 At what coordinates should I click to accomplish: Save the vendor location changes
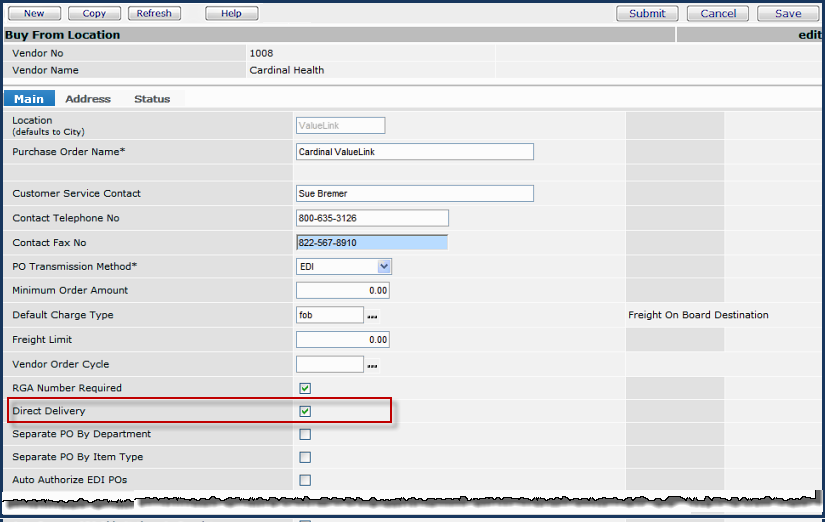point(788,14)
